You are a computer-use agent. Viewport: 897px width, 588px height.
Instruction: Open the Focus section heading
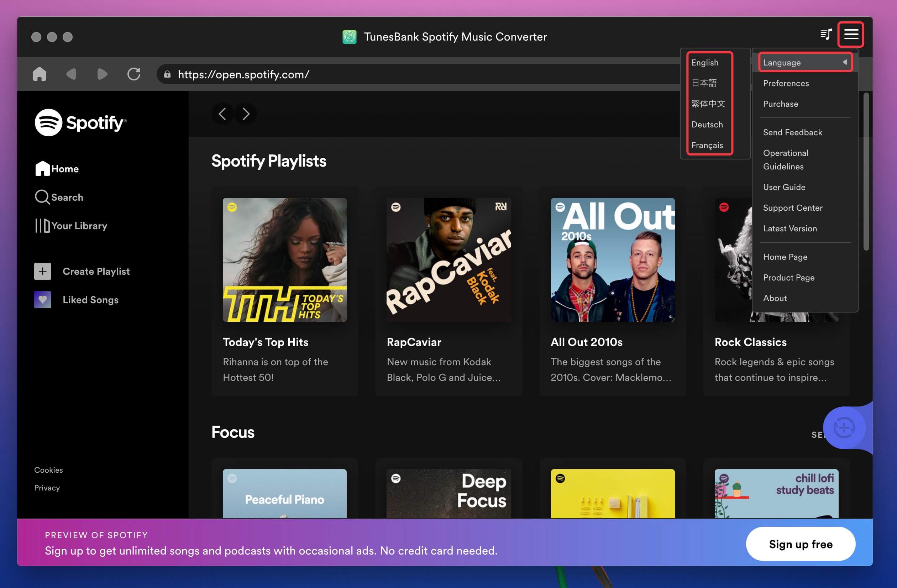pos(233,432)
